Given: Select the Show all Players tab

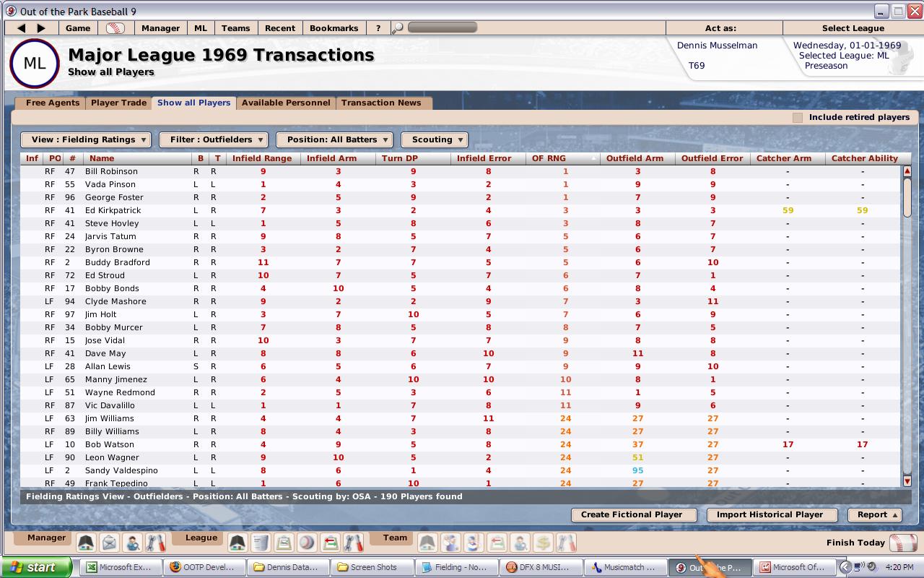Looking at the screenshot, I should [194, 103].
